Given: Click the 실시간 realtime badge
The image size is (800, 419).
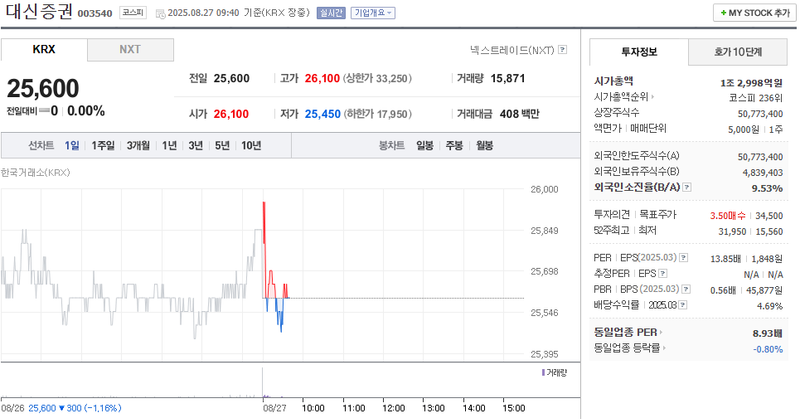Looking at the screenshot, I should click(x=331, y=13).
